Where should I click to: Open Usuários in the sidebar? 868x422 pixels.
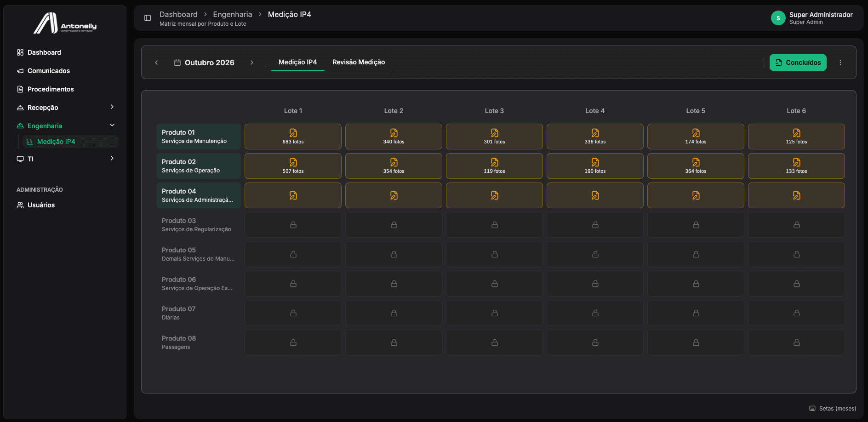[65, 205]
